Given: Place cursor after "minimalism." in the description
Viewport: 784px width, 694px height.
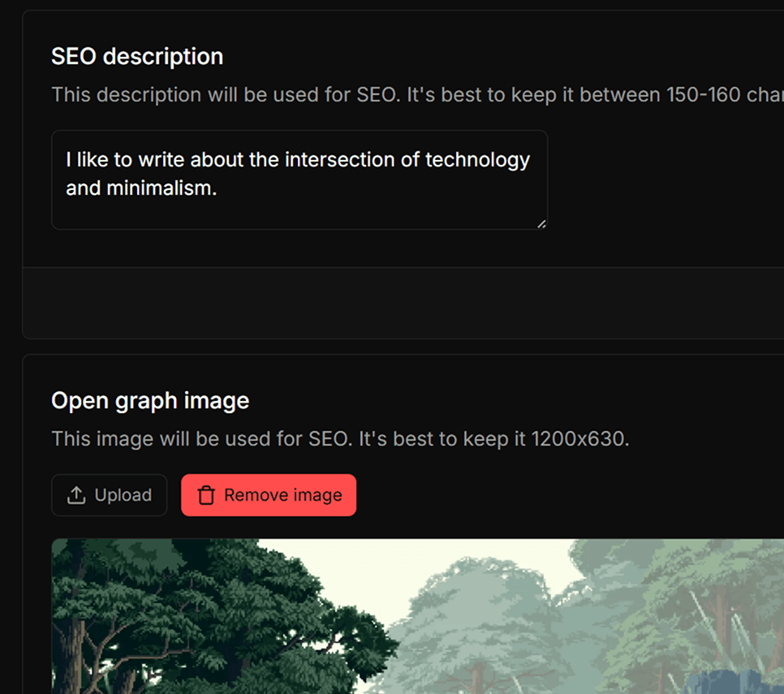Looking at the screenshot, I should coord(218,189).
